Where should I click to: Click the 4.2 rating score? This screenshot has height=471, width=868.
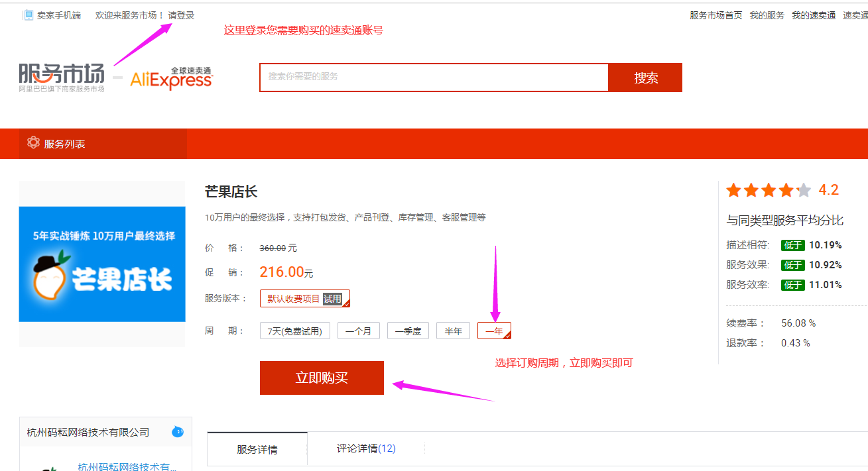829,190
